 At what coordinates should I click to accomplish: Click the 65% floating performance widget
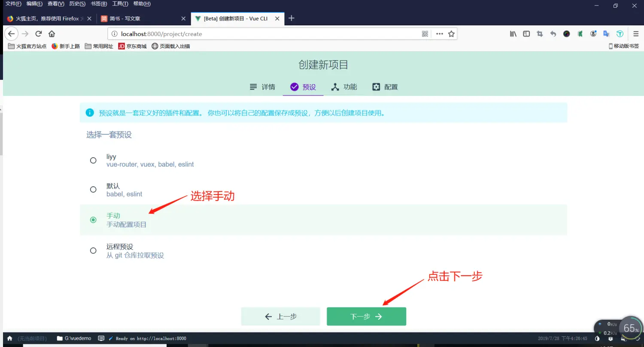pyautogui.click(x=630, y=329)
